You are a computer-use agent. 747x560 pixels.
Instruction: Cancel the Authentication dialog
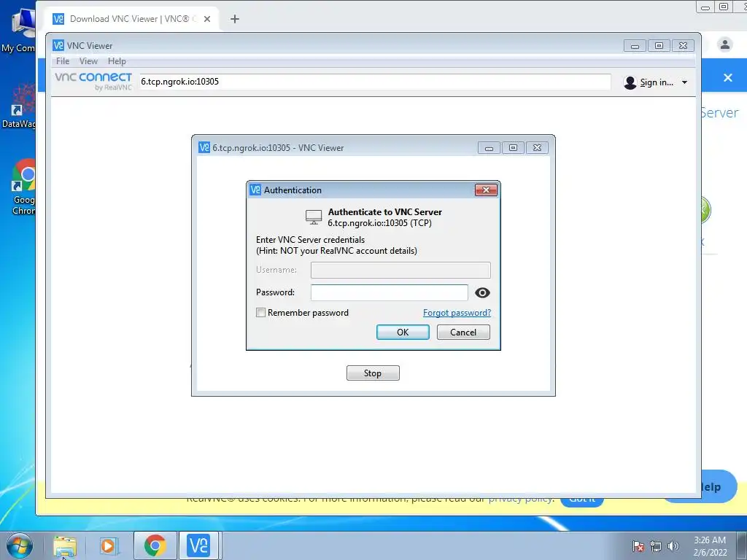463,332
